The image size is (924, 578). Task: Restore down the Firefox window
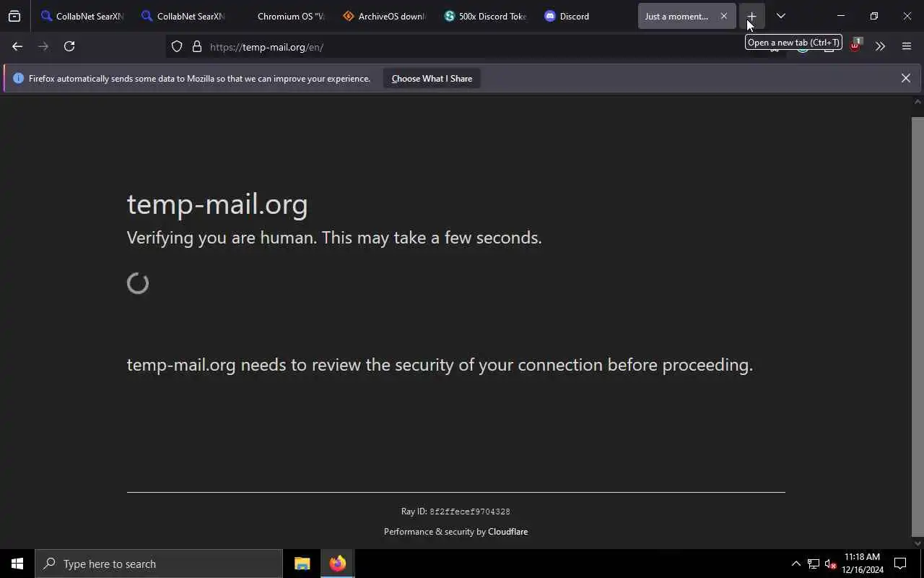click(873, 16)
